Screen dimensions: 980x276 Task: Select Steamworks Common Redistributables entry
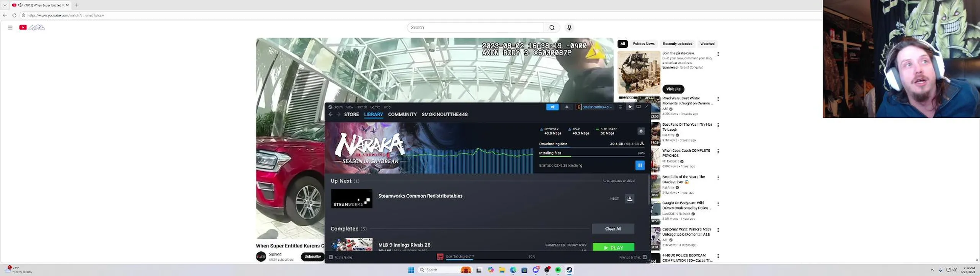tap(420, 196)
